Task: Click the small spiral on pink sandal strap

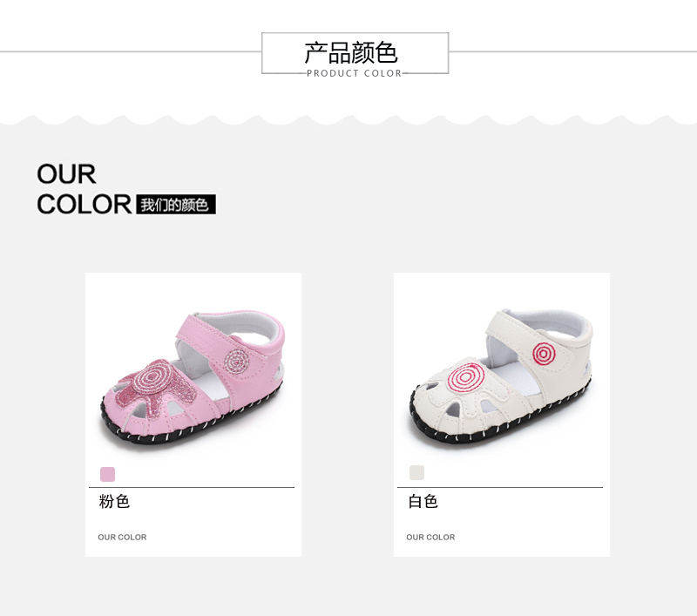Action: tap(236, 361)
